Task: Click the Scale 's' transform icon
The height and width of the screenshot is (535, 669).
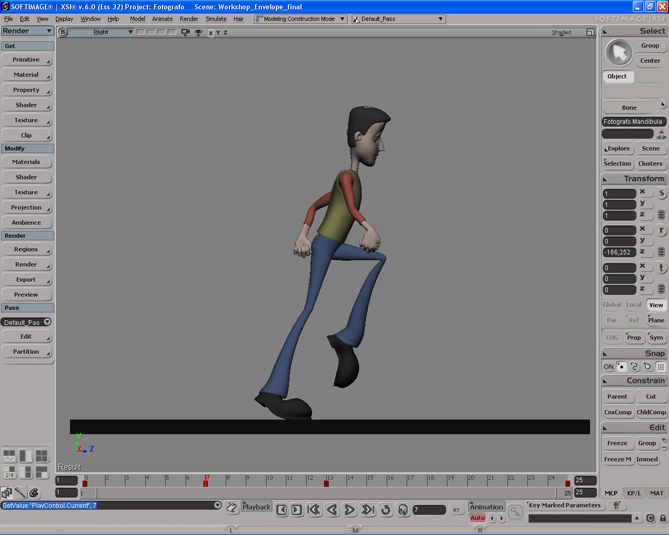Action: tap(661, 193)
